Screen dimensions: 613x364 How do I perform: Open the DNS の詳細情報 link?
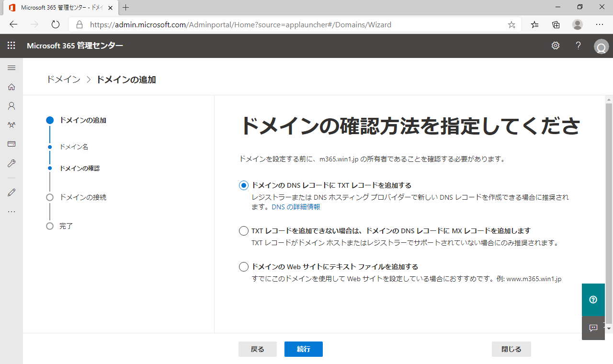[x=296, y=207]
